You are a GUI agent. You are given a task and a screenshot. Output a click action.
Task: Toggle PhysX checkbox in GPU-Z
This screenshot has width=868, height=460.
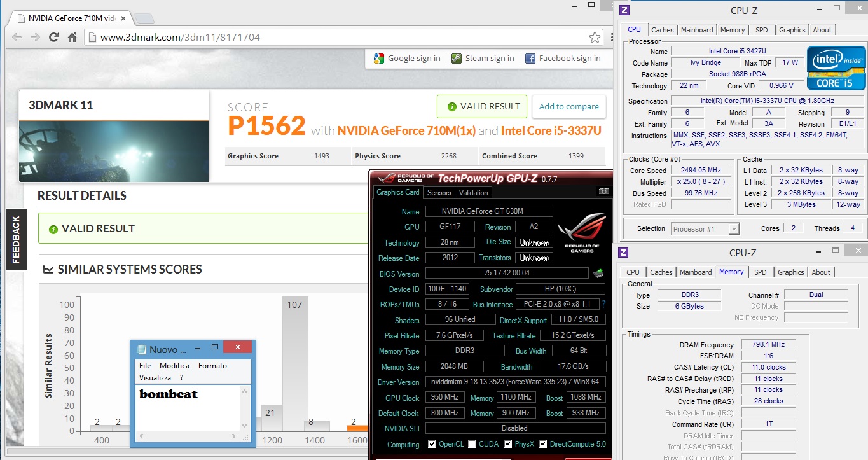click(508, 444)
